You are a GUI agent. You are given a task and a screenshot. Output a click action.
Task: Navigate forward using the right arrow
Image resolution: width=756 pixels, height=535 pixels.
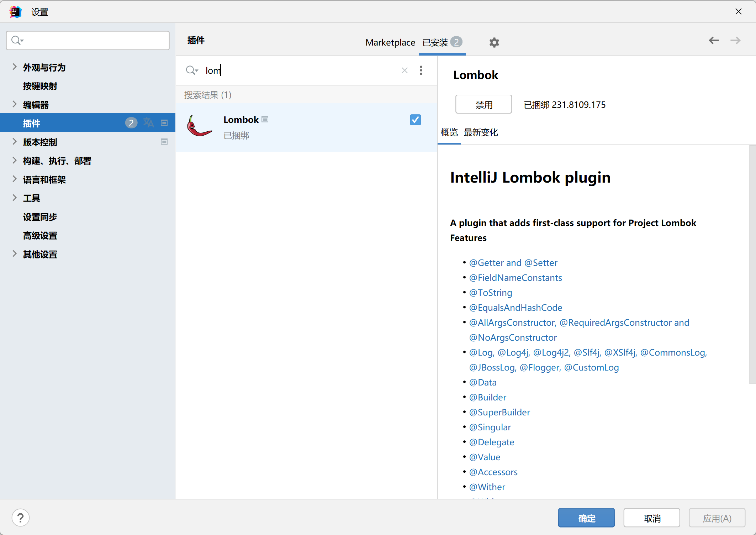735,40
